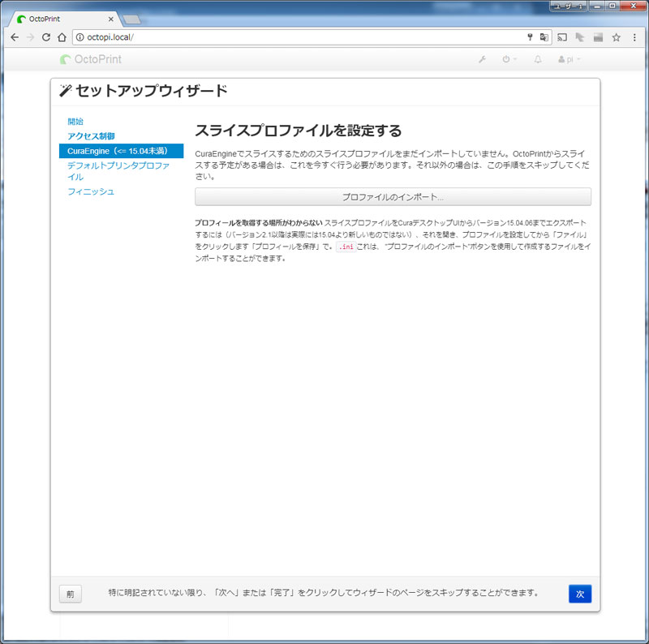Viewport: 649px width, 644px height.
Task: Select the アクセス制御 wizard step
Action: 91,136
